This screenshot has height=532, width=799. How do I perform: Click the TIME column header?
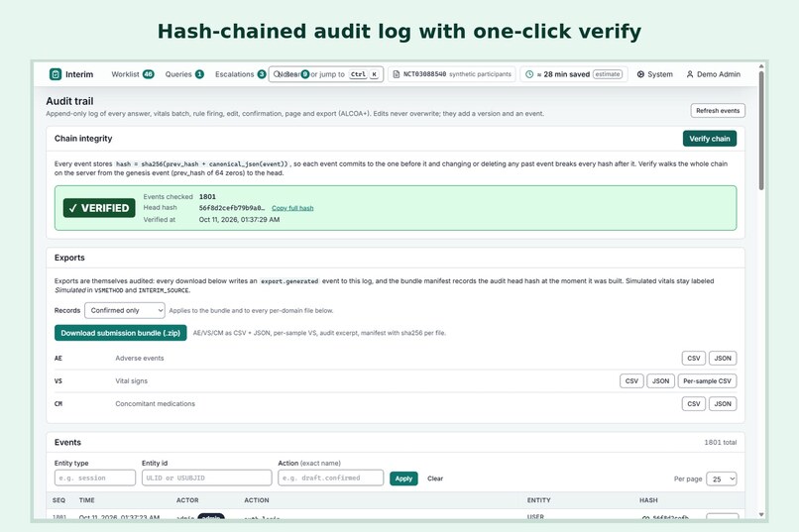[x=86, y=500]
